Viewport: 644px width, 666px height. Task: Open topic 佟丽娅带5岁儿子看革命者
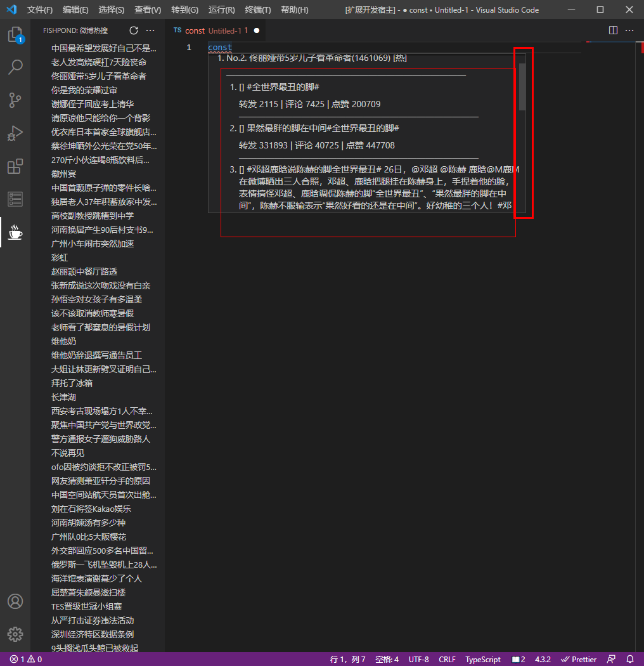(x=98, y=77)
